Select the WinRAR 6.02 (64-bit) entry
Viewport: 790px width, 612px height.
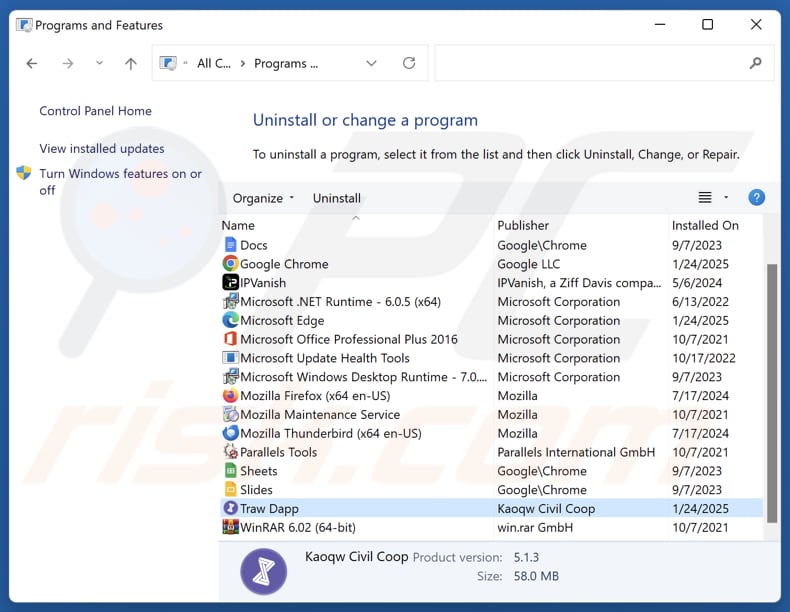tap(298, 527)
